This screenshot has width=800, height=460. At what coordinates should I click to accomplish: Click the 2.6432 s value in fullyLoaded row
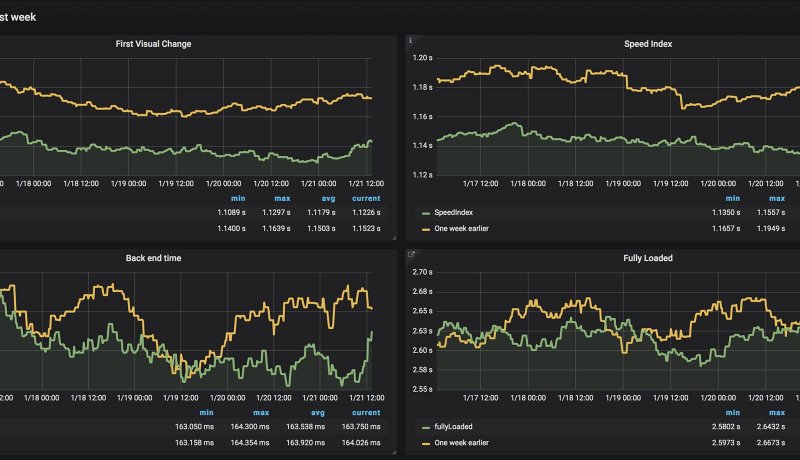pyautogui.click(x=771, y=427)
